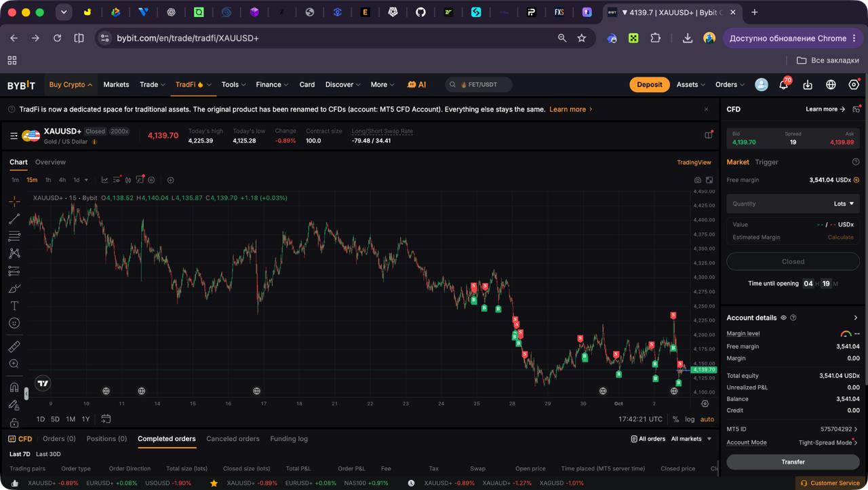Take a chart snapshot with camera icon
868x490 pixels.
(698, 180)
